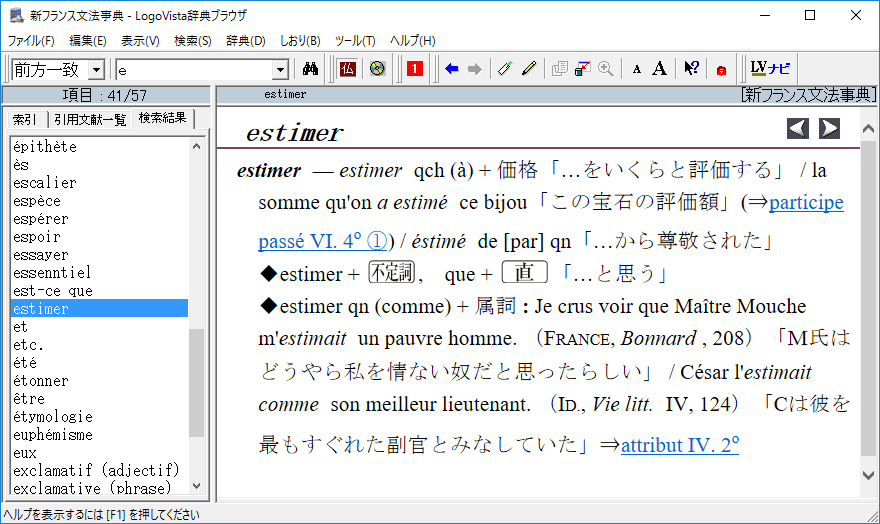Click the red number 1 icon
This screenshot has width=880, height=524.
pos(415,69)
